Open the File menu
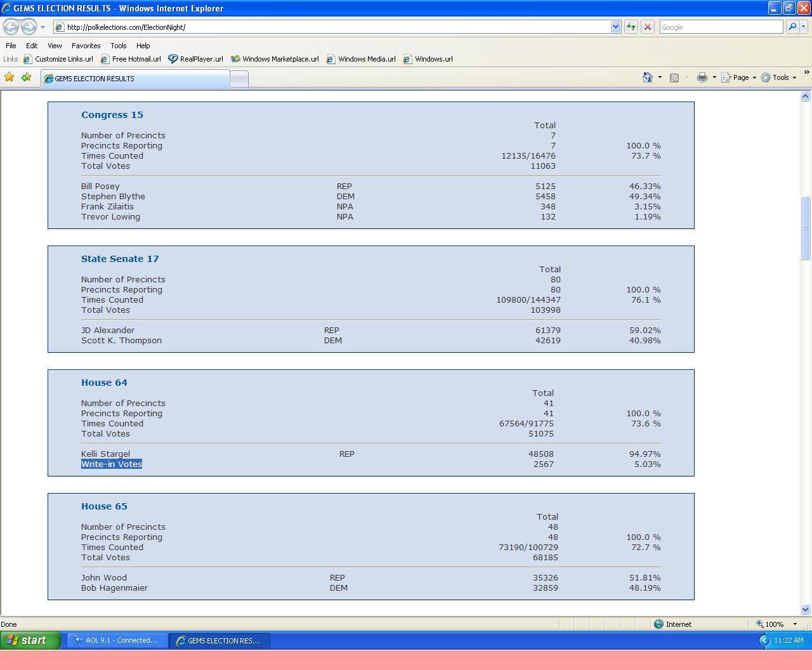The height and width of the screenshot is (670, 812). click(x=11, y=46)
